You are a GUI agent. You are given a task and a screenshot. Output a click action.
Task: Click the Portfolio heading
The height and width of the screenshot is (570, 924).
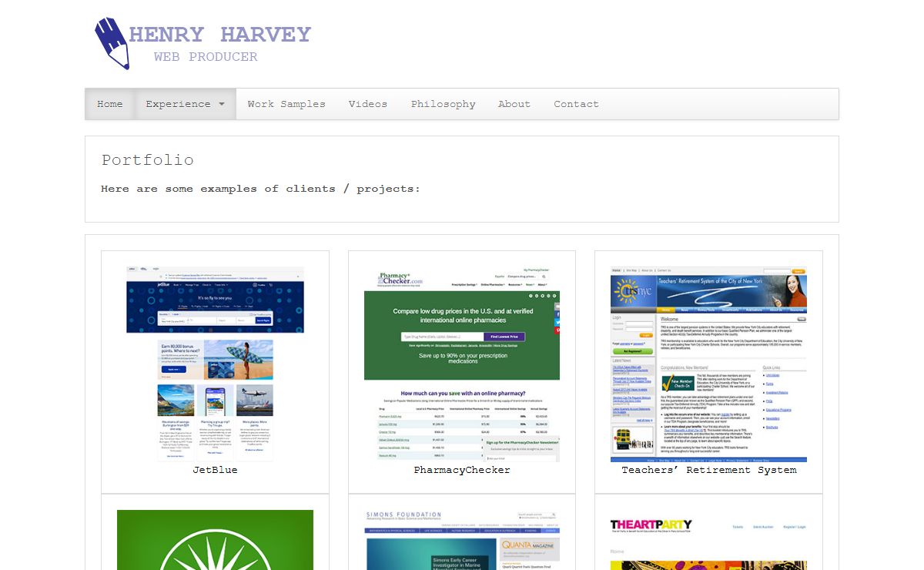point(148,160)
